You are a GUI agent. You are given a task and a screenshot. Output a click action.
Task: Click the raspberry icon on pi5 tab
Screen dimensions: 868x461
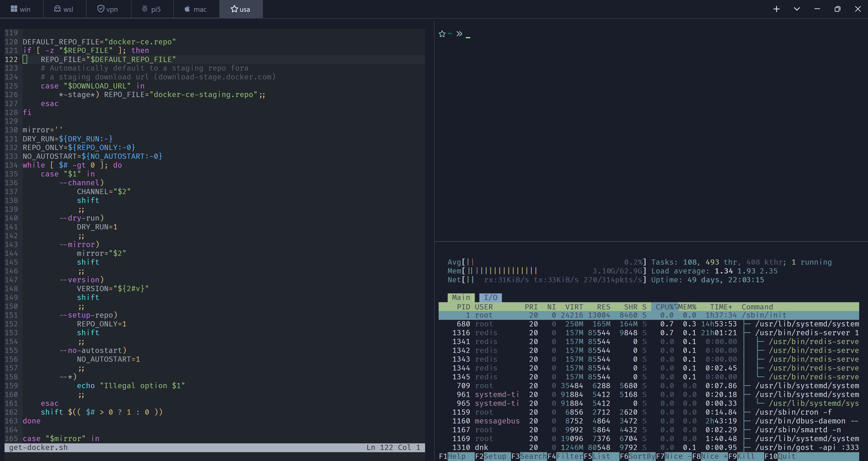tap(144, 9)
